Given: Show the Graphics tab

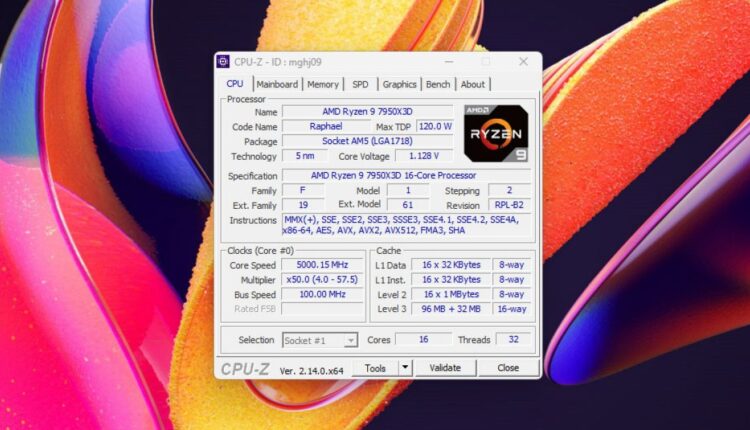Looking at the screenshot, I should tap(399, 85).
